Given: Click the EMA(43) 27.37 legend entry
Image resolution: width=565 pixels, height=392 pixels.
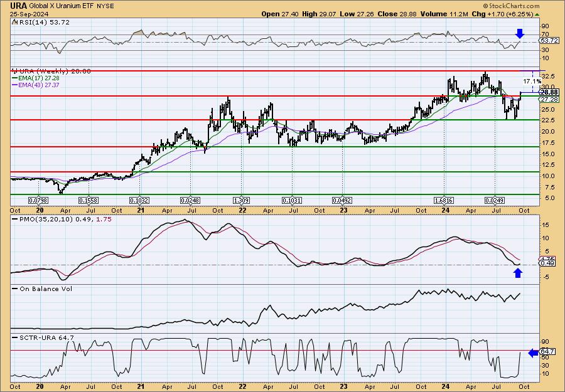Looking at the screenshot, I should (x=38, y=85).
